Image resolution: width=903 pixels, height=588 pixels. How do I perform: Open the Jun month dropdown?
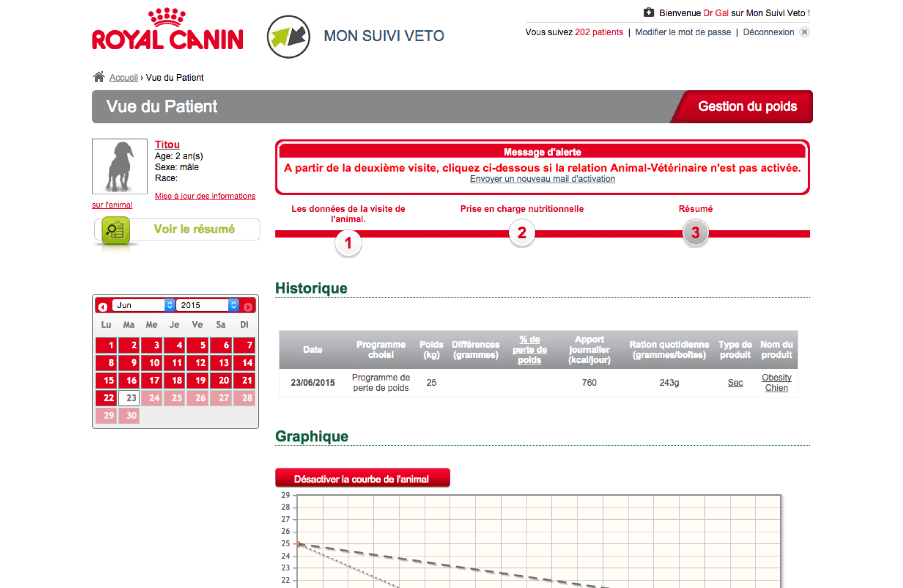(143, 305)
